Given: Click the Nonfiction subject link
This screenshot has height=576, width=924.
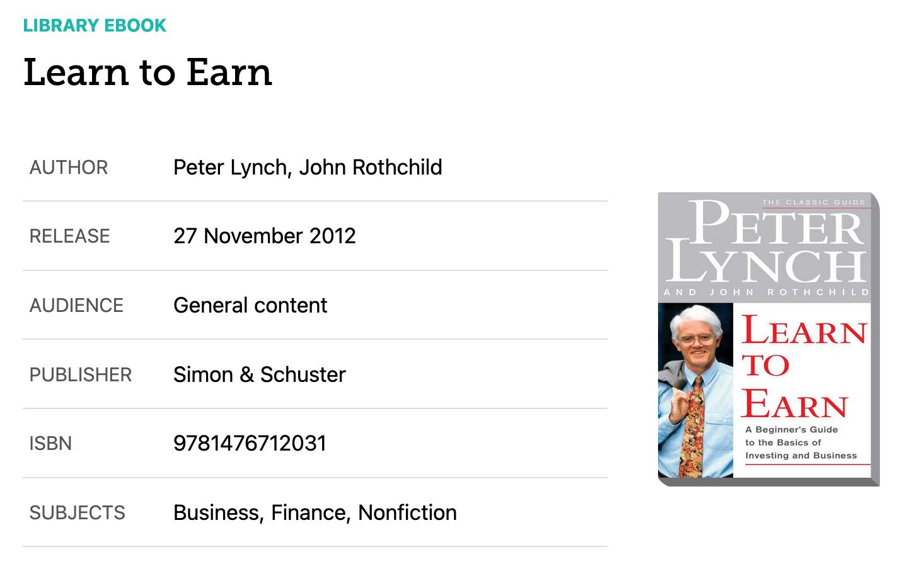Looking at the screenshot, I should point(407,513).
